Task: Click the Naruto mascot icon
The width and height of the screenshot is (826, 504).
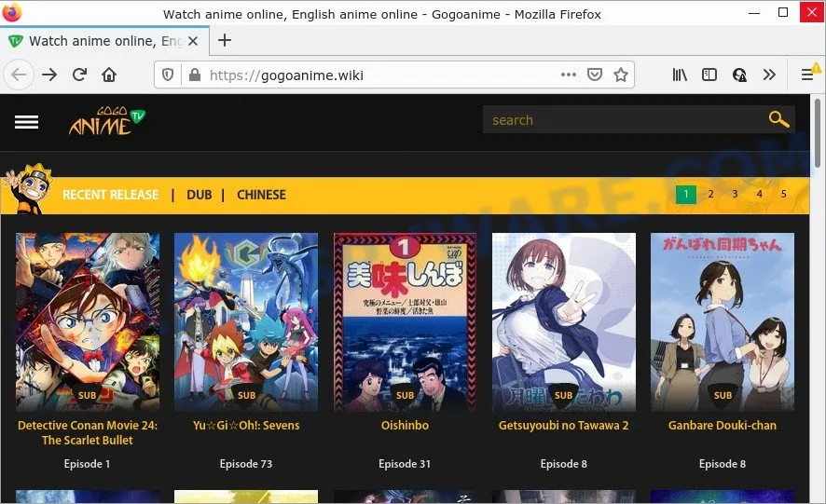Action: click(29, 188)
